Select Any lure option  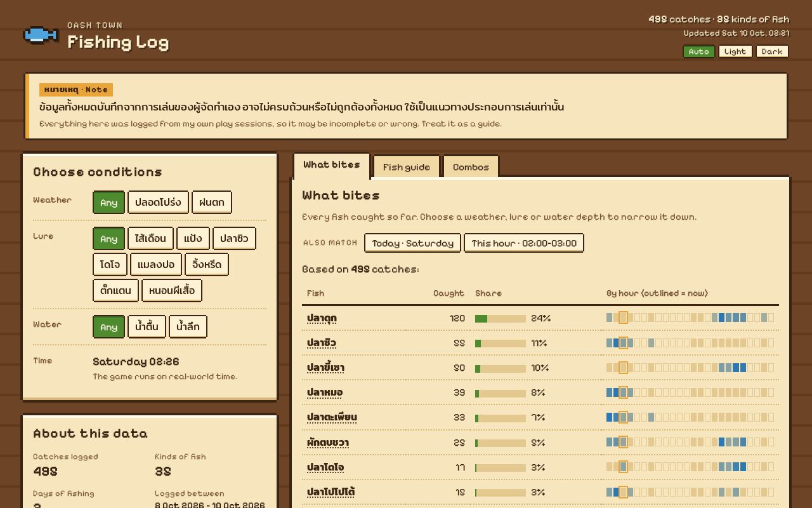pos(108,239)
